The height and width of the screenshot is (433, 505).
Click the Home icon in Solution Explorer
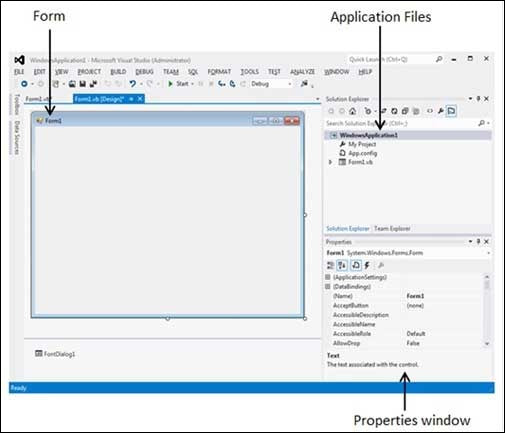click(x=353, y=111)
